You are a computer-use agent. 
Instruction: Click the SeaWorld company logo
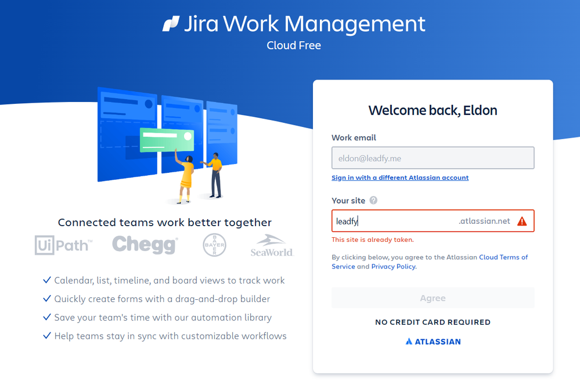[272, 245]
